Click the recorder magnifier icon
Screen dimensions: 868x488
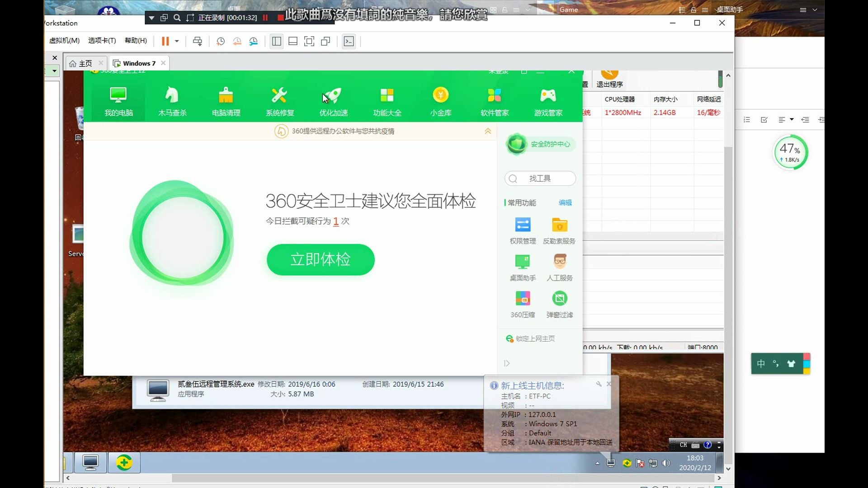pyautogui.click(x=177, y=18)
